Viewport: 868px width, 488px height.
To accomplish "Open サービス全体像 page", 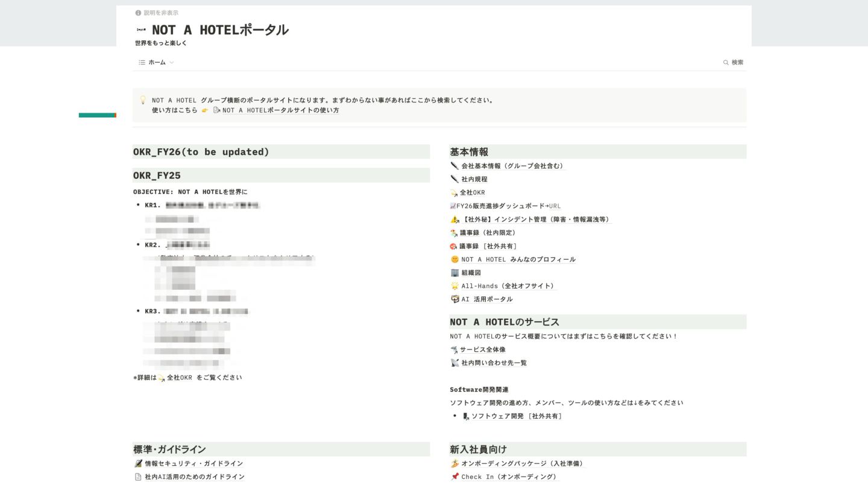I will coord(482,349).
